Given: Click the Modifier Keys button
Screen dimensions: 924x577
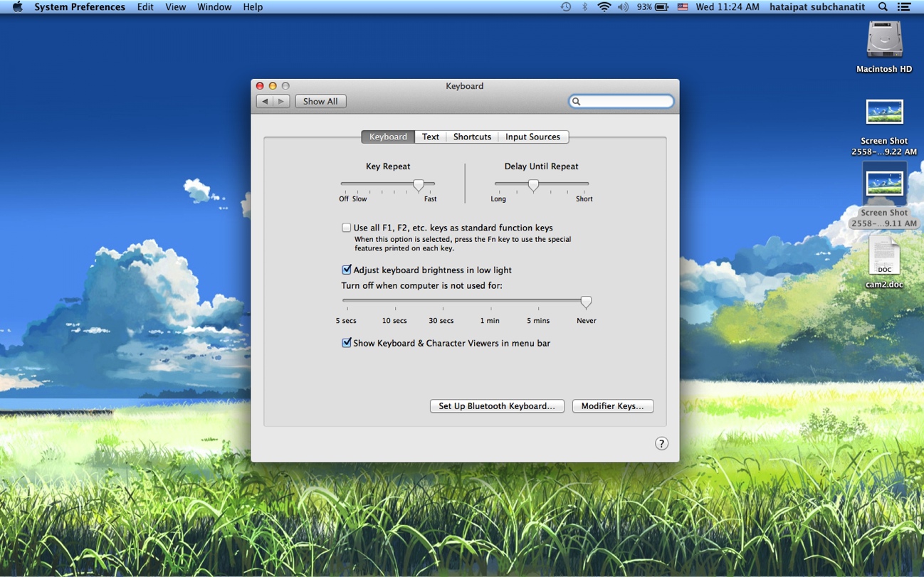Looking at the screenshot, I should click(x=612, y=406).
